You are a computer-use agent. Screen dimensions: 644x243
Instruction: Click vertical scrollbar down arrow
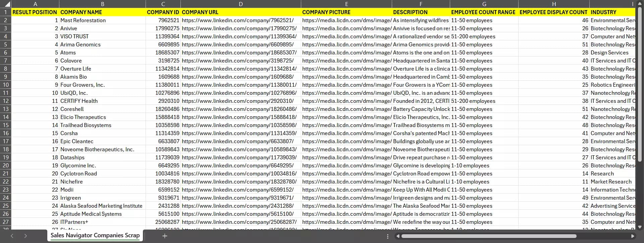coord(640,227)
